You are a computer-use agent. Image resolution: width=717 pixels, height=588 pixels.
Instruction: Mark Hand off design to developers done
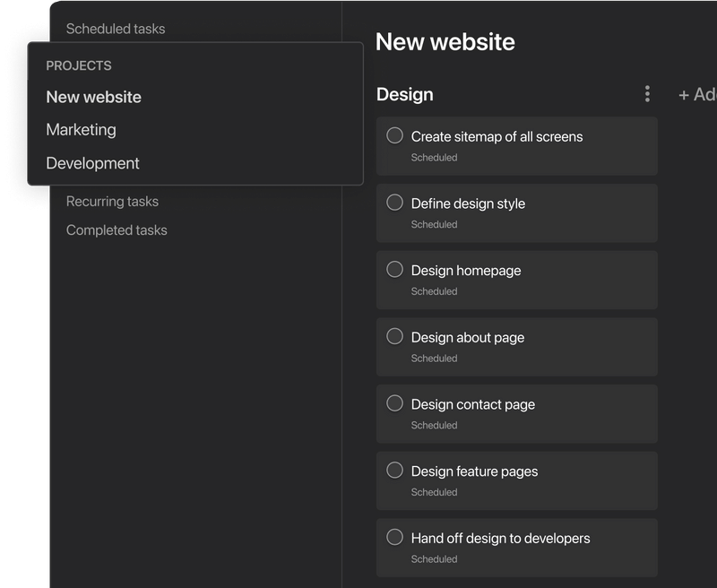click(394, 537)
